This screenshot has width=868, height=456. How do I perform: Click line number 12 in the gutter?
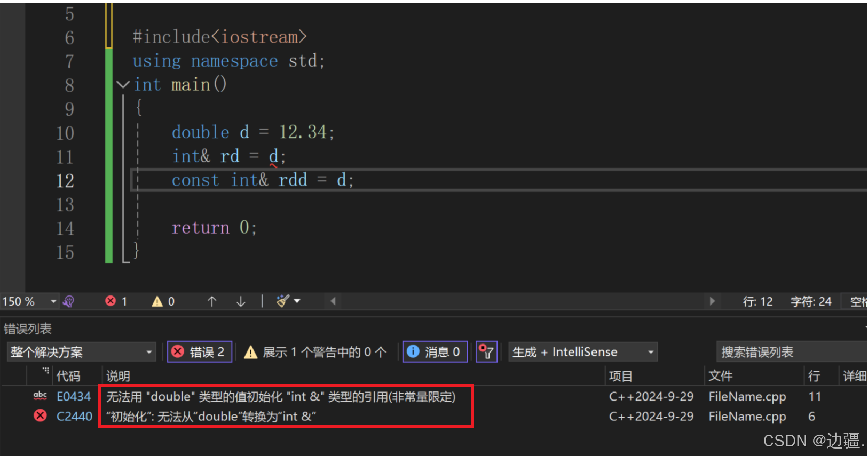coord(65,181)
